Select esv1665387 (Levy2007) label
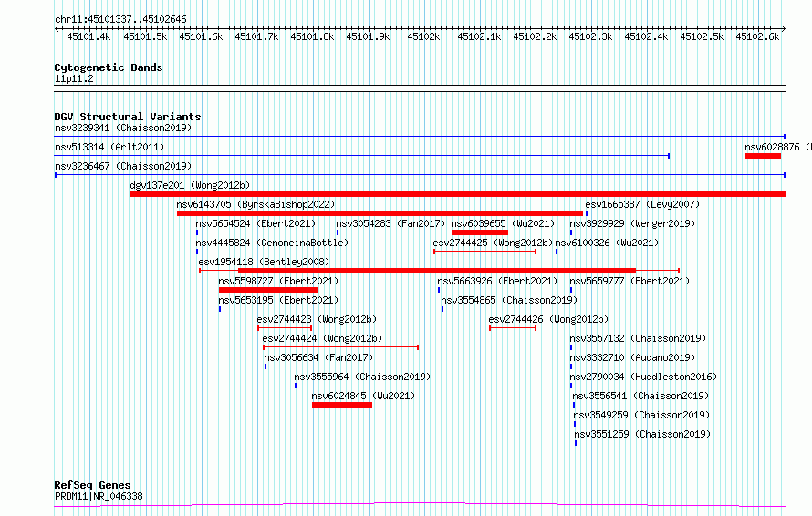Image resolution: width=812 pixels, height=516 pixels. click(642, 204)
